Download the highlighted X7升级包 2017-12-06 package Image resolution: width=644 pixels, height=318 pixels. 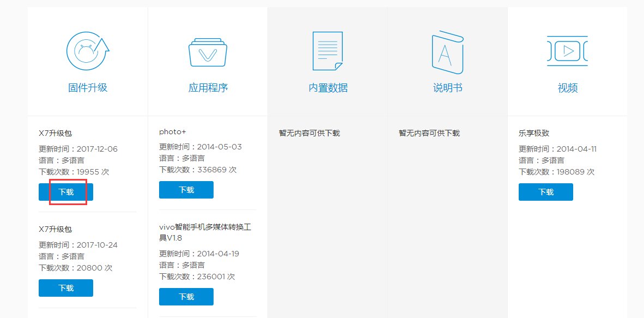coord(65,191)
